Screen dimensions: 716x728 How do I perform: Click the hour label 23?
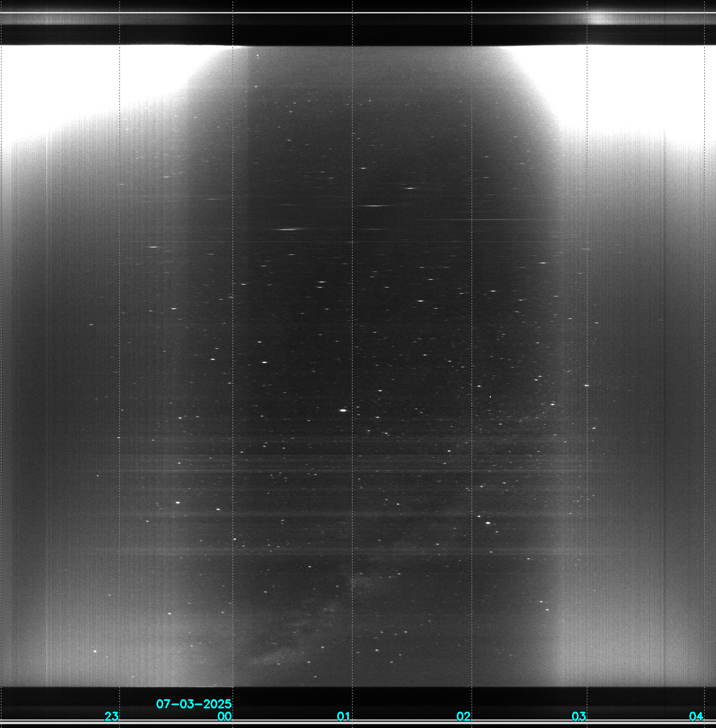pyautogui.click(x=112, y=716)
